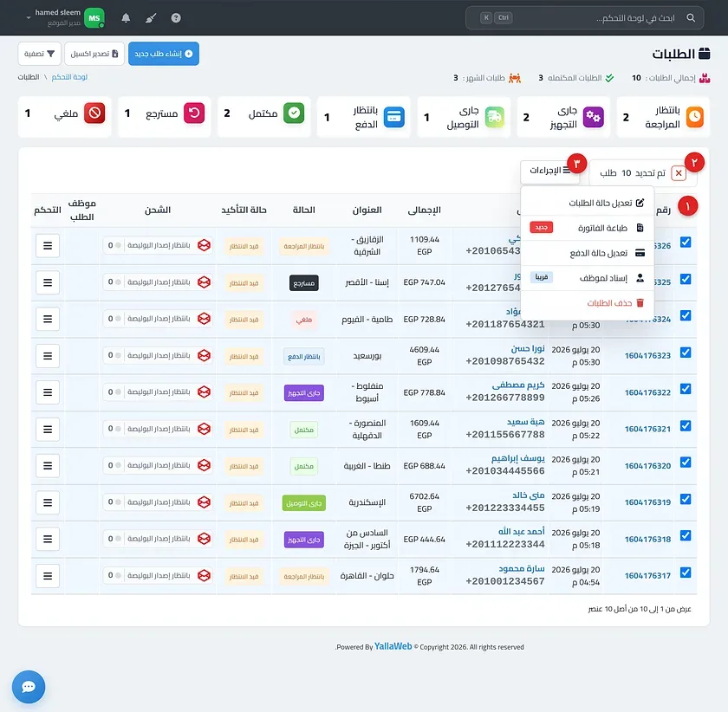This screenshot has width=728, height=712.
Task: Click the تصدير اكسيل export button
Action: (94, 54)
